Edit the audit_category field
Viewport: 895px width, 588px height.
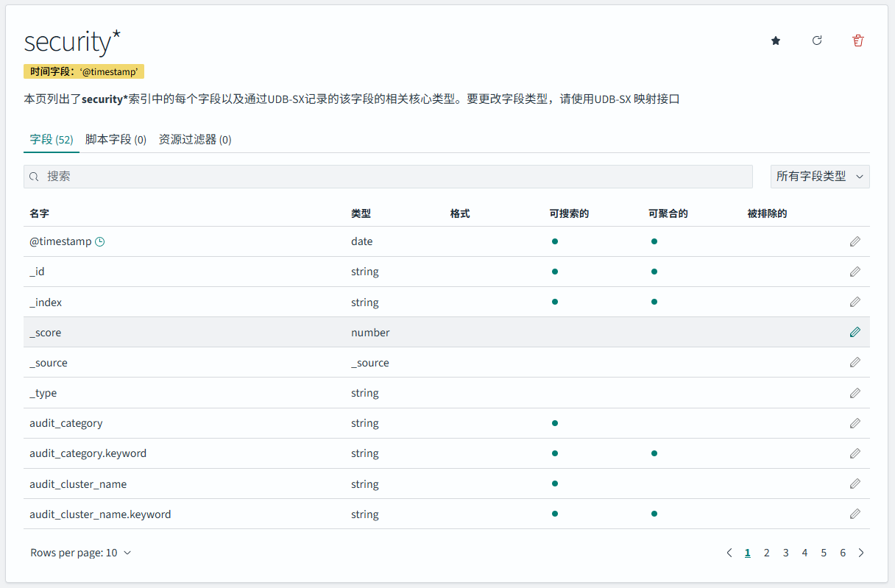click(x=855, y=422)
